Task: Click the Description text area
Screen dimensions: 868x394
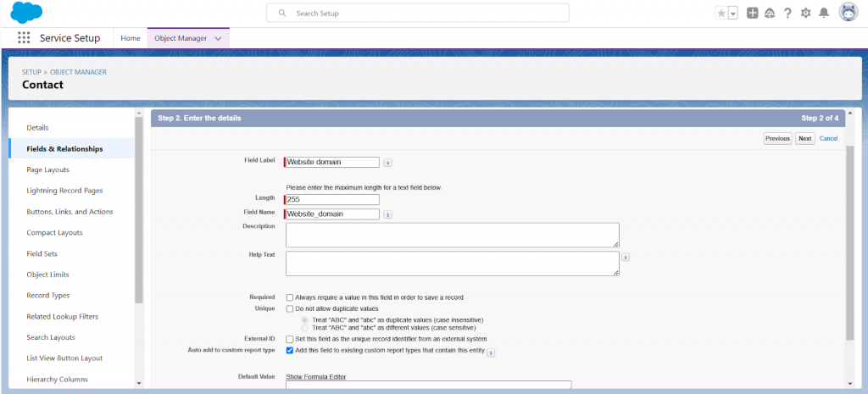Action: pyautogui.click(x=452, y=235)
